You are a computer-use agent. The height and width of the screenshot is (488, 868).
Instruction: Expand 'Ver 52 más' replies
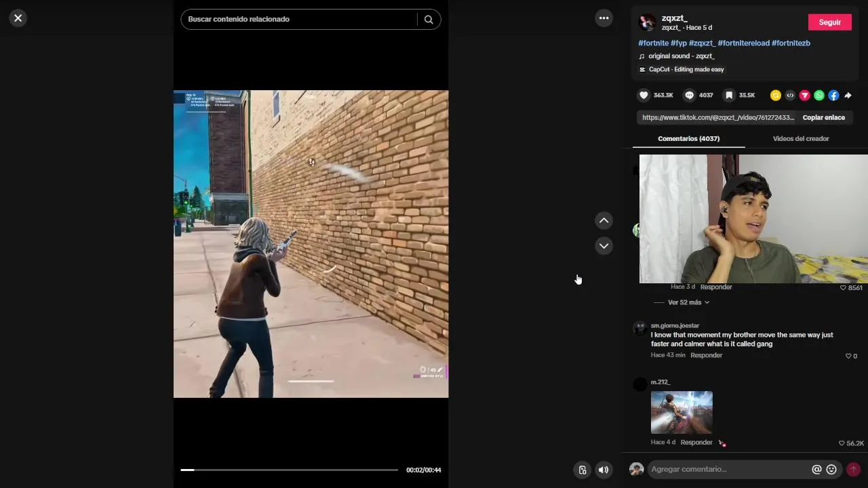[688, 302]
